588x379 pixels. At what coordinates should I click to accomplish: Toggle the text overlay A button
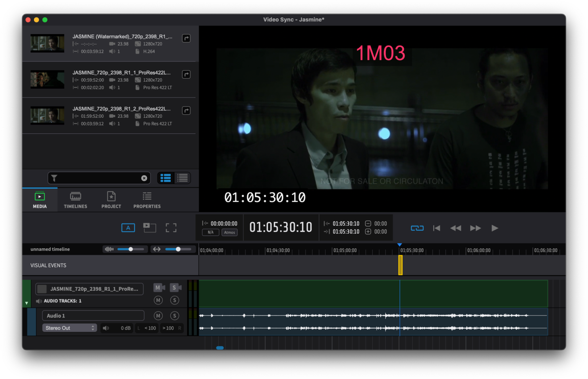click(x=128, y=228)
